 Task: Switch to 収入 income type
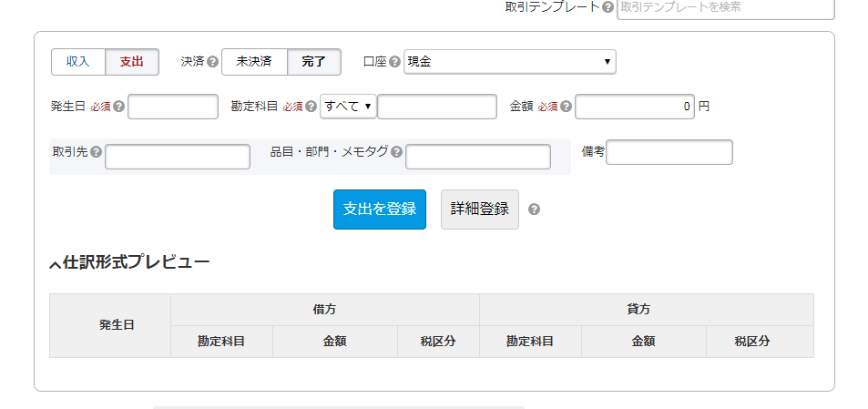click(78, 62)
